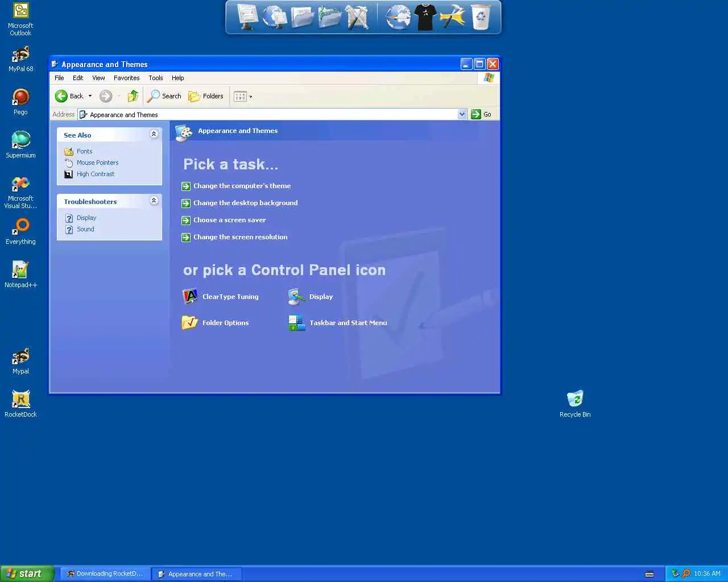
Task: Open the recycle bin icon in the dock
Action: (481, 16)
